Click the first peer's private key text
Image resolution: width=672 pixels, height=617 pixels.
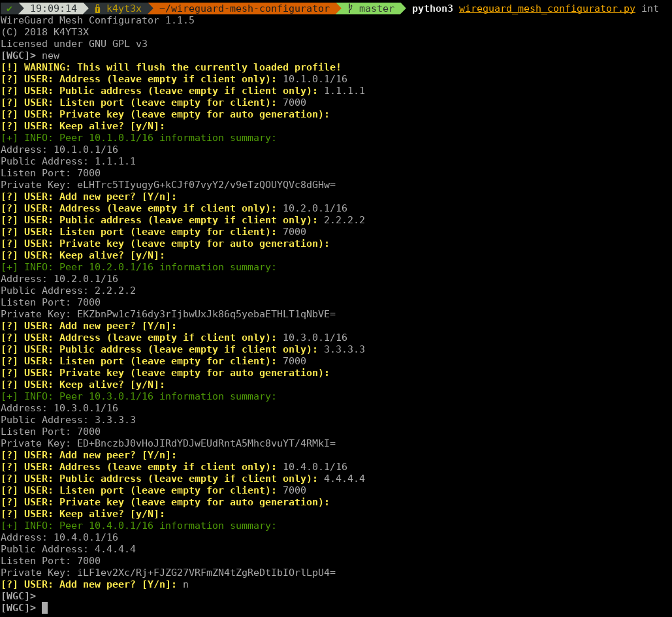[x=206, y=185]
